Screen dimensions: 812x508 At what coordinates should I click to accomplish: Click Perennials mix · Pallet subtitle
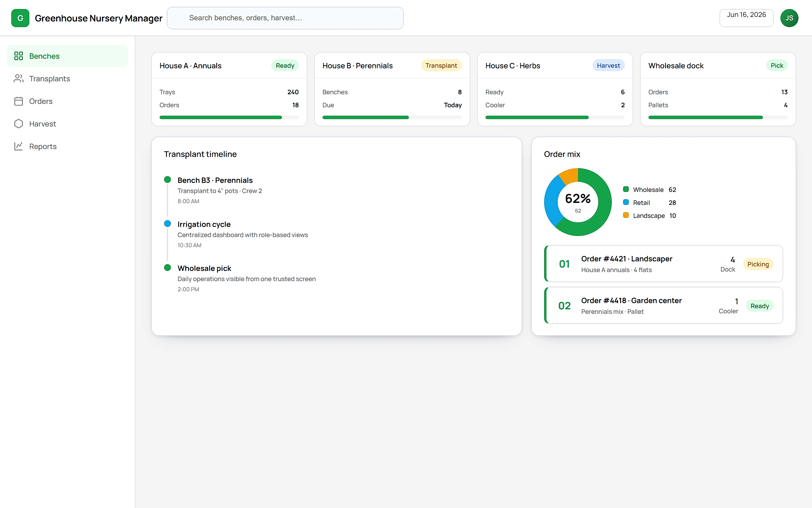pos(612,312)
